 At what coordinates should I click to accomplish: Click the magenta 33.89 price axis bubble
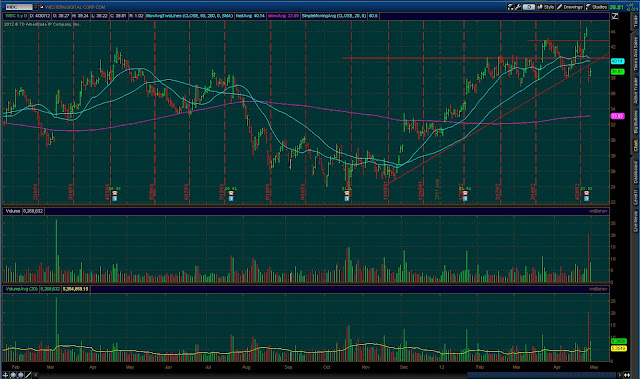point(617,116)
